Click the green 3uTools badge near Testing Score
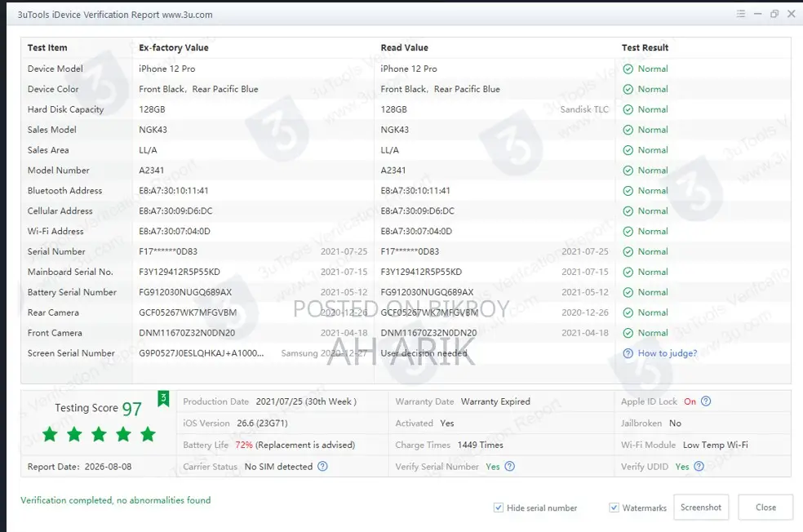 click(x=163, y=399)
